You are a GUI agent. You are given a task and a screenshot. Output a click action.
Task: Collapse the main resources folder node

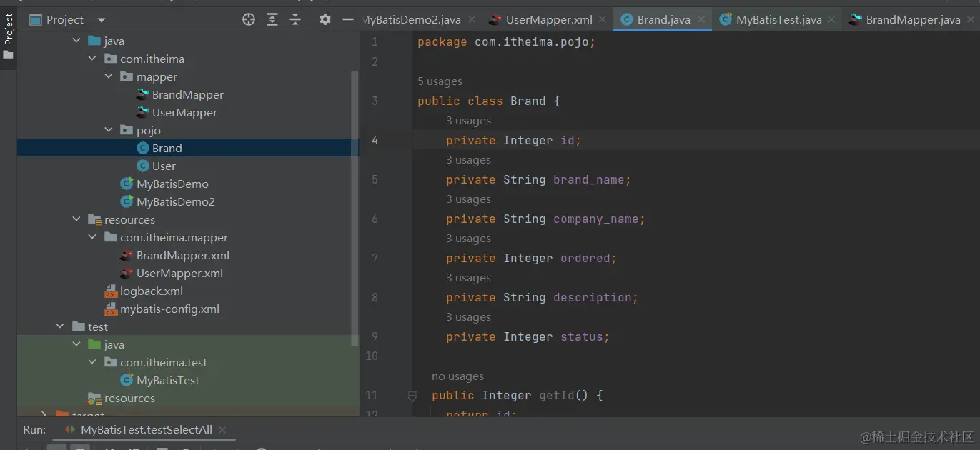click(x=77, y=220)
